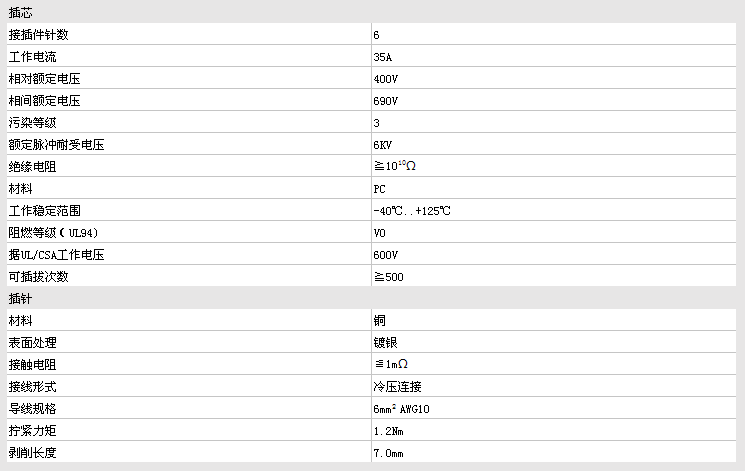Select the 接触电阻 label cell

pos(32,365)
